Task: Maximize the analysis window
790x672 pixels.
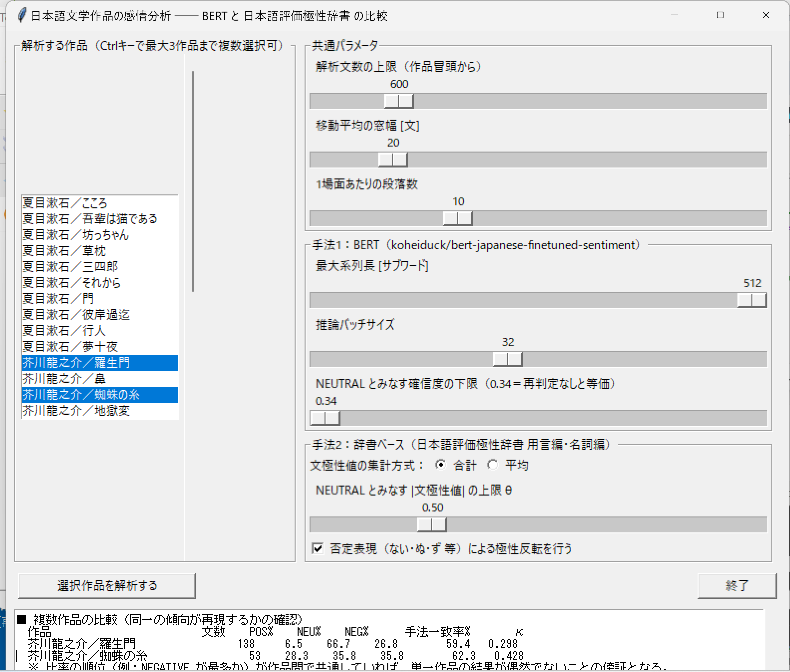Action: (x=720, y=15)
